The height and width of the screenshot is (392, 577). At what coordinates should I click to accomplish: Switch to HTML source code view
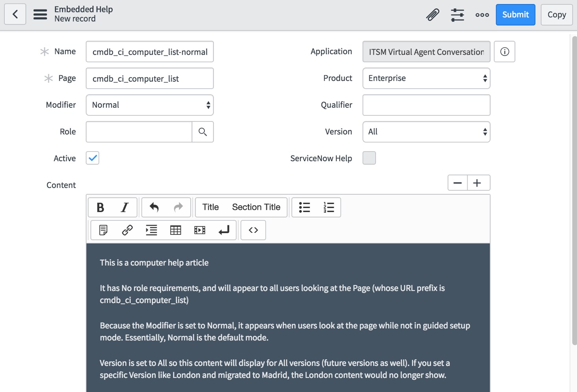[253, 230]
